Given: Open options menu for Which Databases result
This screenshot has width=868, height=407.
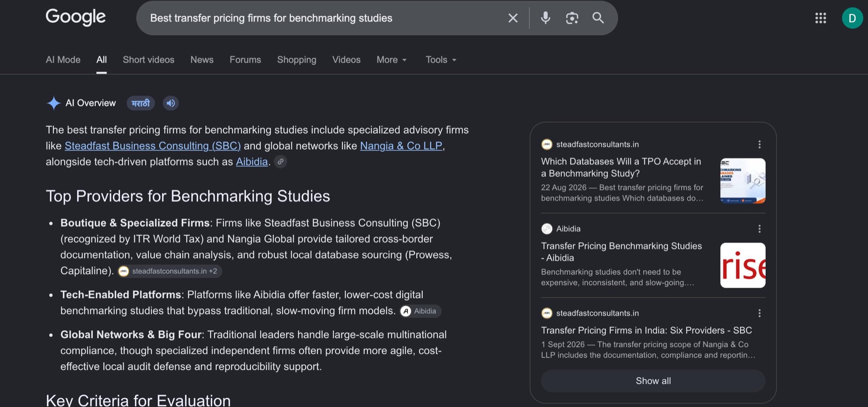Looking at the screenshot, I should pos(759,144).
